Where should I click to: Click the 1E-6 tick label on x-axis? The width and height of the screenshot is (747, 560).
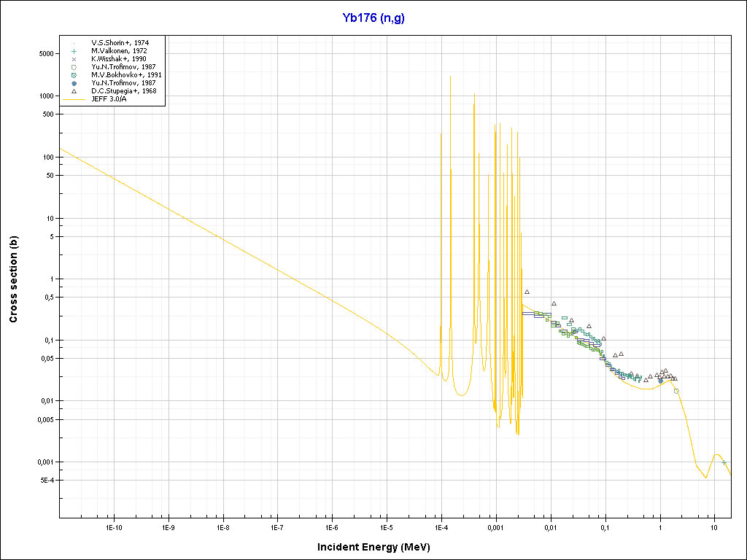pyautogui.click(x=332, y=526)
